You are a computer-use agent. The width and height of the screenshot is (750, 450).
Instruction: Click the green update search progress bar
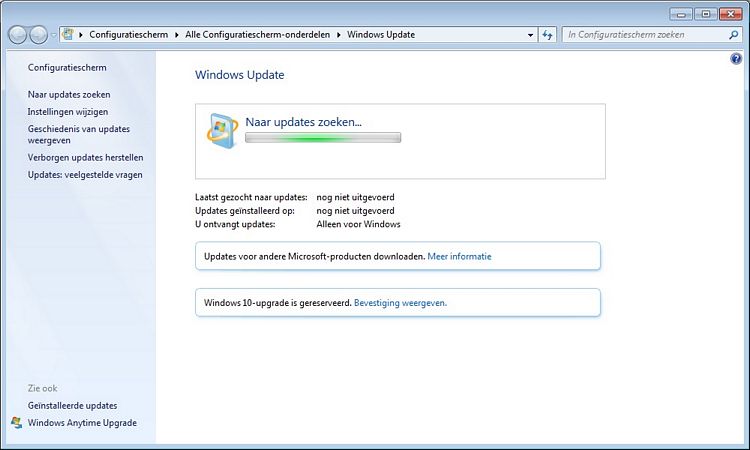pos(323,138)
